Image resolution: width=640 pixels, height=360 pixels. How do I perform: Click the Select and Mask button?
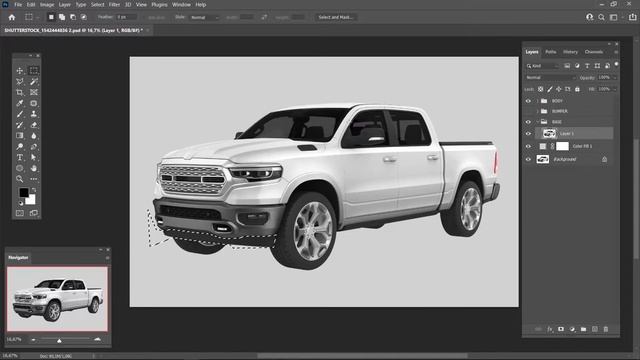[x=336, y=17]
